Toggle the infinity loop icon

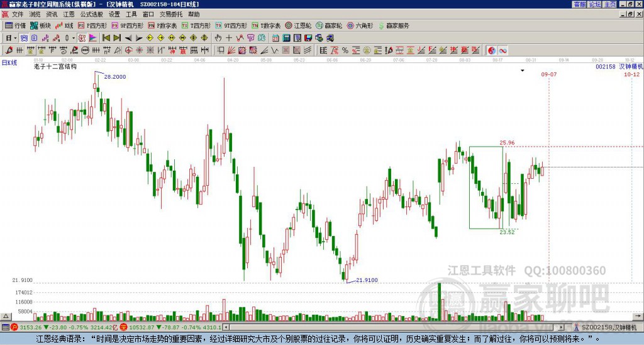coord(502,50)
